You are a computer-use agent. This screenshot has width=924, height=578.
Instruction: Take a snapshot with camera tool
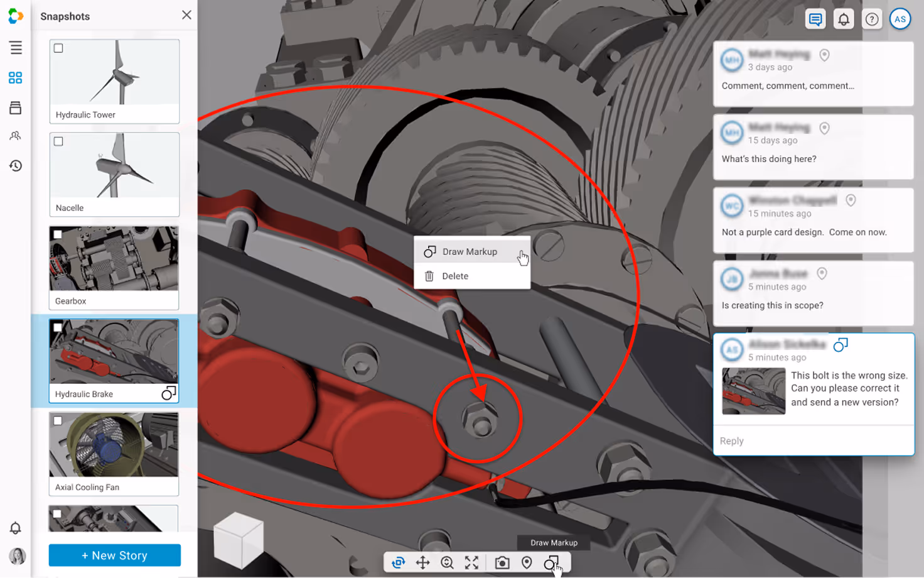[x=502, y=563]
